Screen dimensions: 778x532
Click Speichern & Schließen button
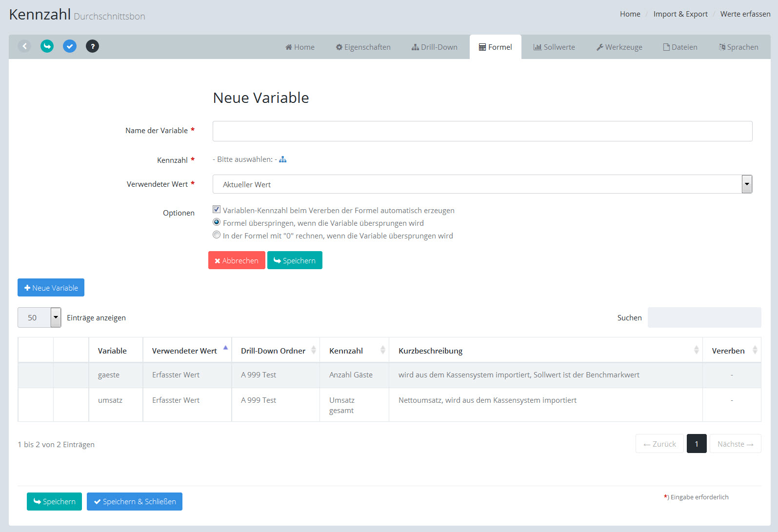click(x=135, y=502)
